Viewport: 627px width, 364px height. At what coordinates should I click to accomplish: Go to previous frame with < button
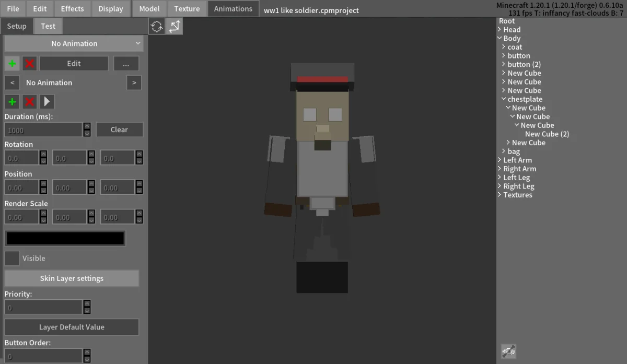pos(12,83)
